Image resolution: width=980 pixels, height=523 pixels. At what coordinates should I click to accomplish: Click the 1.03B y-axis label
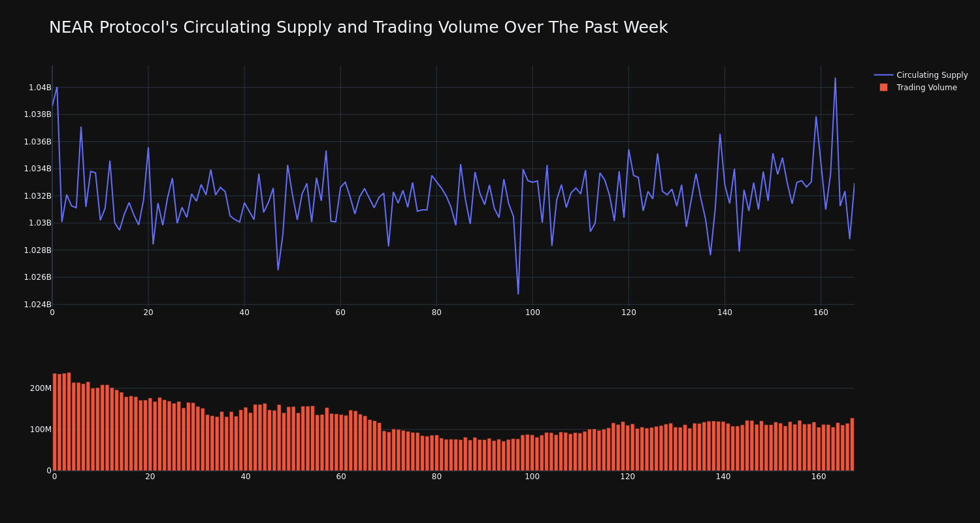(x=39, y=223)
